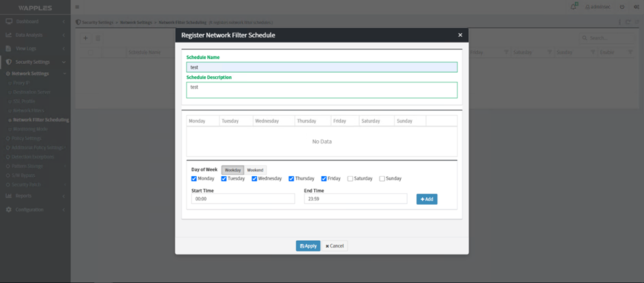Close the Register Network Filter Schedule dialog
Viewport: 644px width, 283px height.
[x=460, y=35]
